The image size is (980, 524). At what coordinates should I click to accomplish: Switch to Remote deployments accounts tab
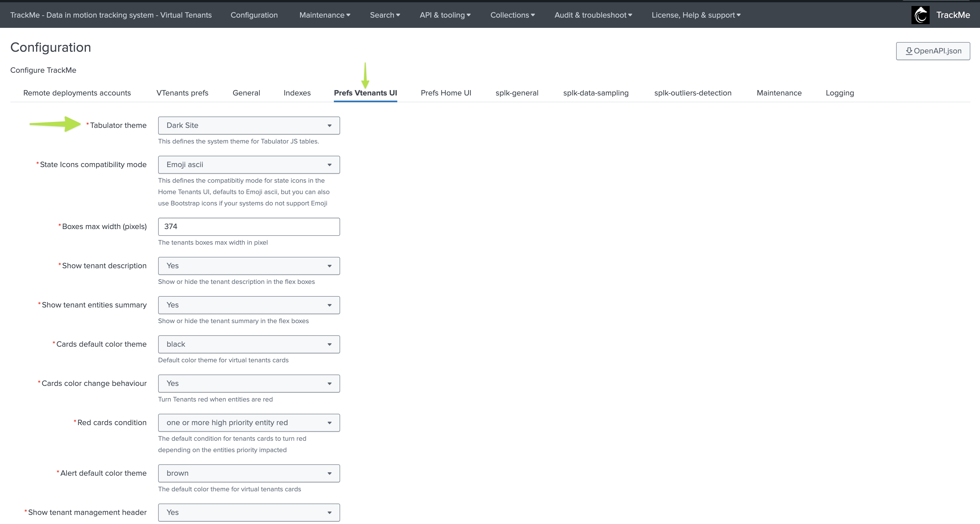77,93
